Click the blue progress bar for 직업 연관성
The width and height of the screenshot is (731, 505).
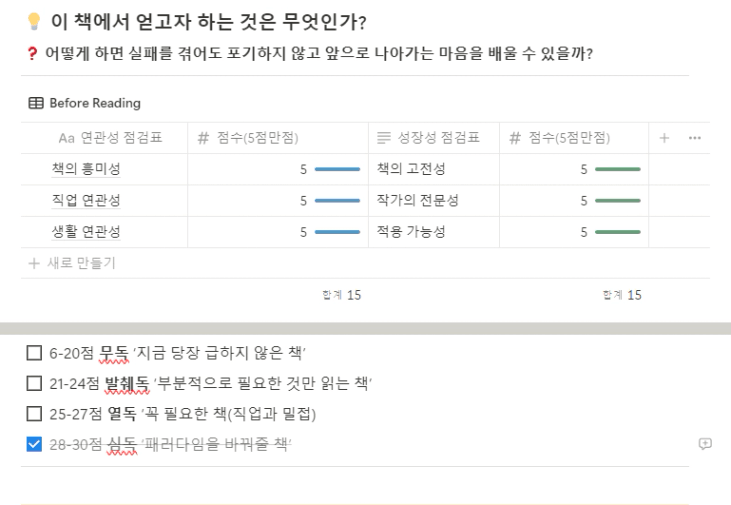[337, 201]
